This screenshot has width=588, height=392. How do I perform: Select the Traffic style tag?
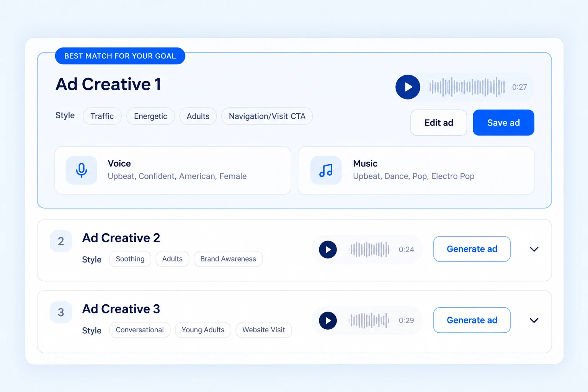(102, 116)
